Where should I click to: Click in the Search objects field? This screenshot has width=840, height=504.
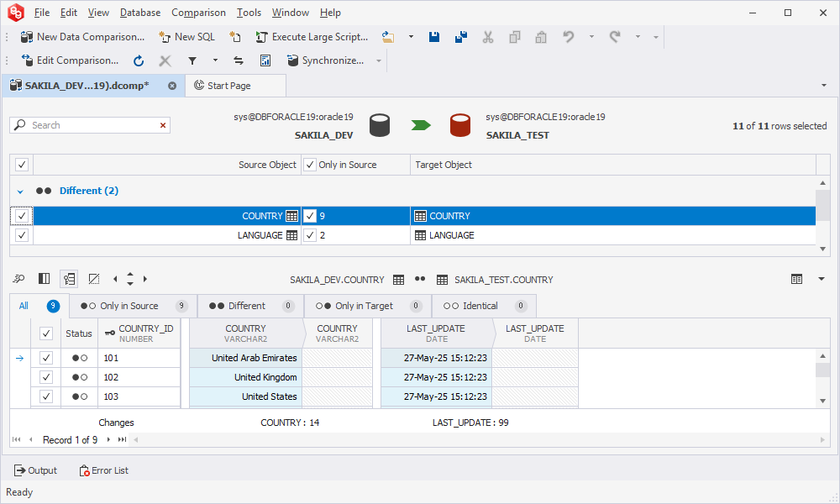click(x=91, y=125)
